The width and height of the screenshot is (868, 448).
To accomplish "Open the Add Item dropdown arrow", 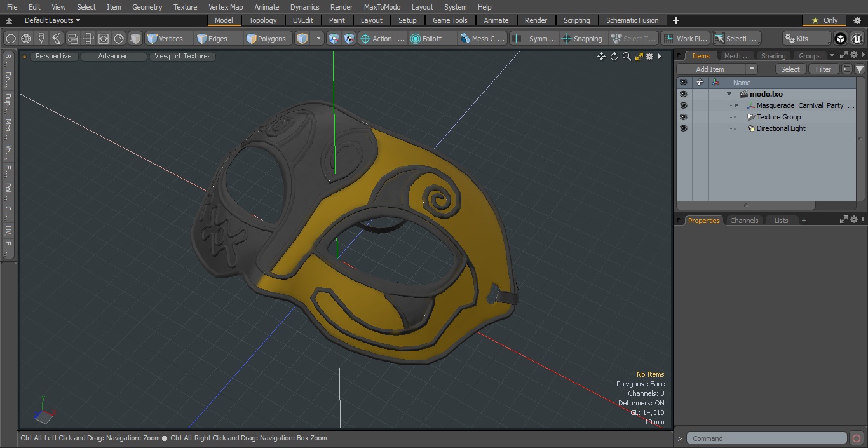I will pyautogui.click(x=752, y=69).
